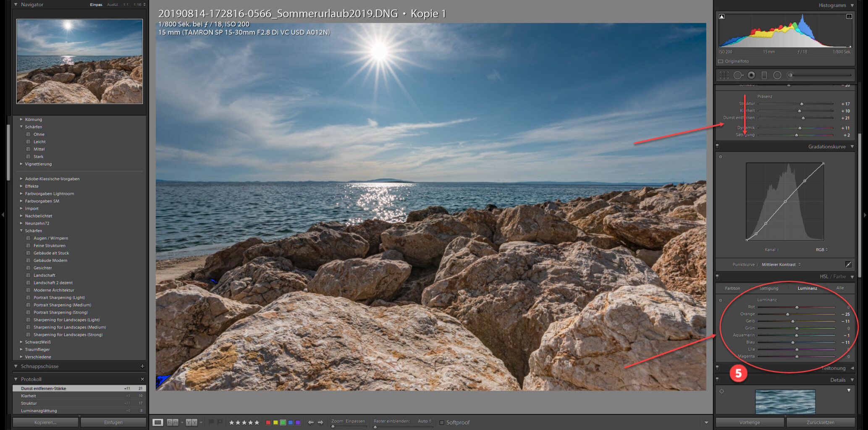
Task: Go to the next photo arrow
Action: pyautogui.click(x=320, y=422)
